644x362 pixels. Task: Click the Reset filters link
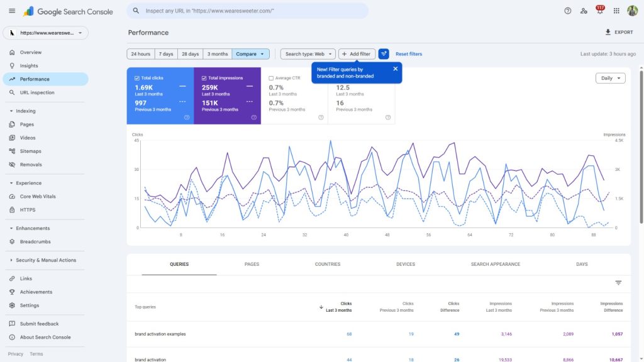coord(409,54)
